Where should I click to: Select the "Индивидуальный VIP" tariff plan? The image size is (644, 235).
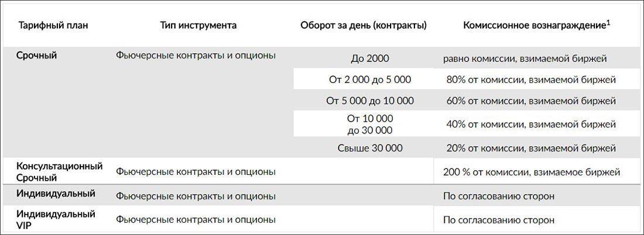pyautogui.click(x=56, y=219)
